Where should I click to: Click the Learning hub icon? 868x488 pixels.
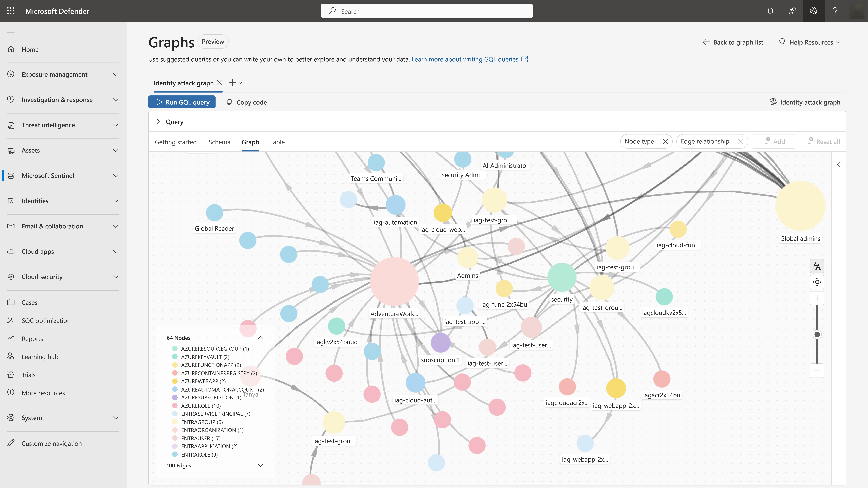(x=11, y=356)
